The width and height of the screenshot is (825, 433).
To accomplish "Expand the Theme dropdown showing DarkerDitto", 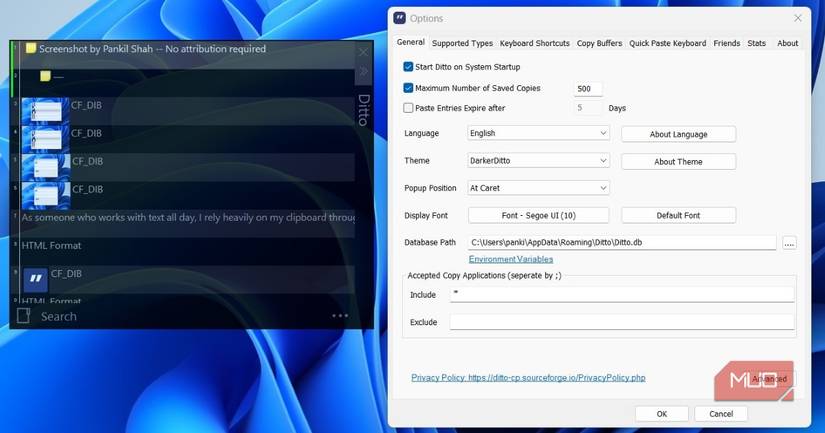I will point(538,161).
